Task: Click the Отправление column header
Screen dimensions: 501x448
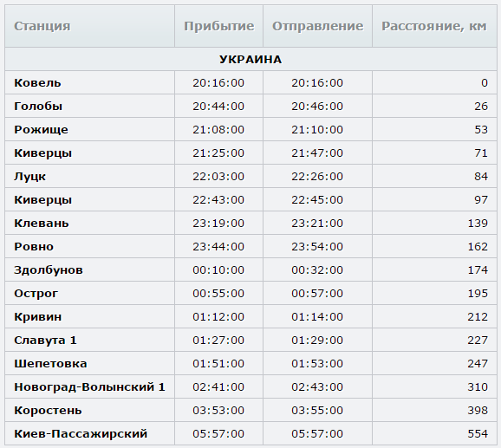Action: click(317, 26)
